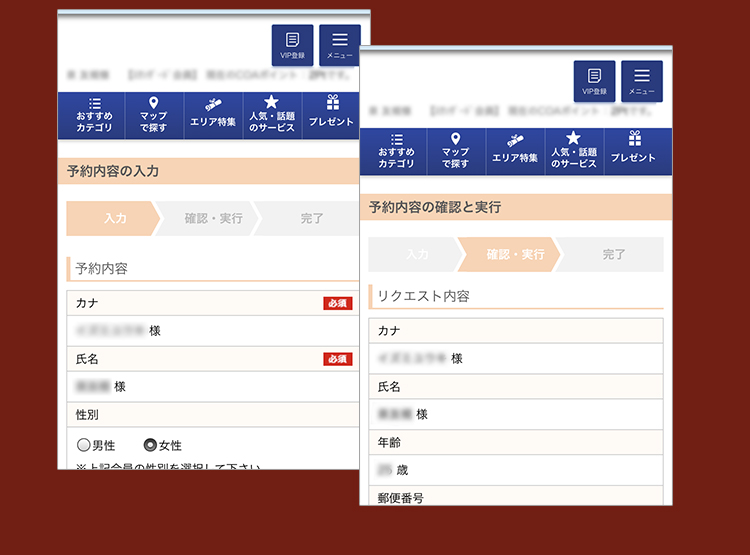Viewport: 750px width, 555px height.
Task: Select the 女性 radio button
Action: coord(151,445)
